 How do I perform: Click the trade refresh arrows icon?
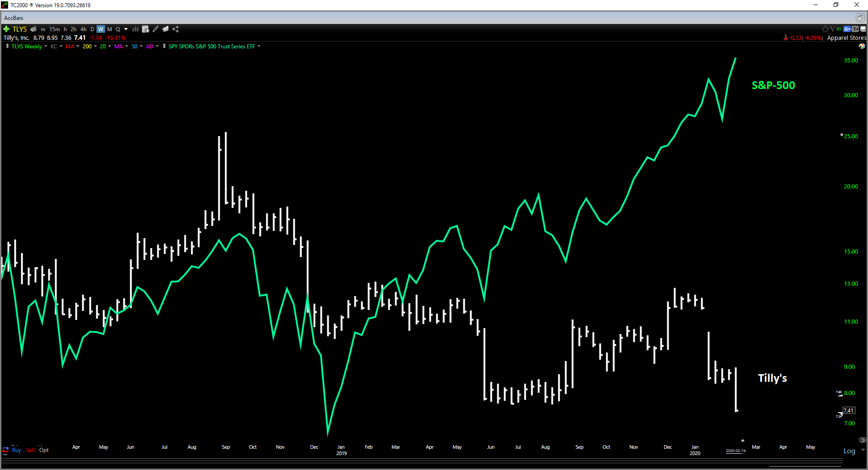coord(5,450)
